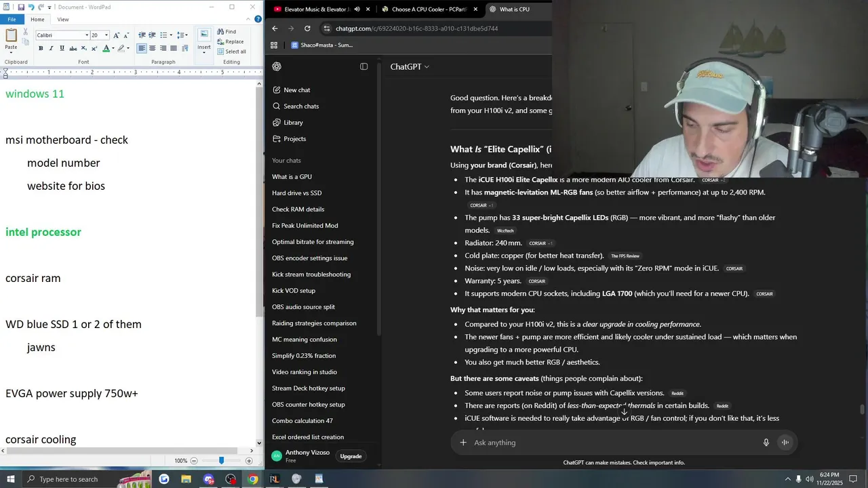Expand the text color dropdown arrow
The height and width of the screenshot is (488, 868).
click(113, 48)
